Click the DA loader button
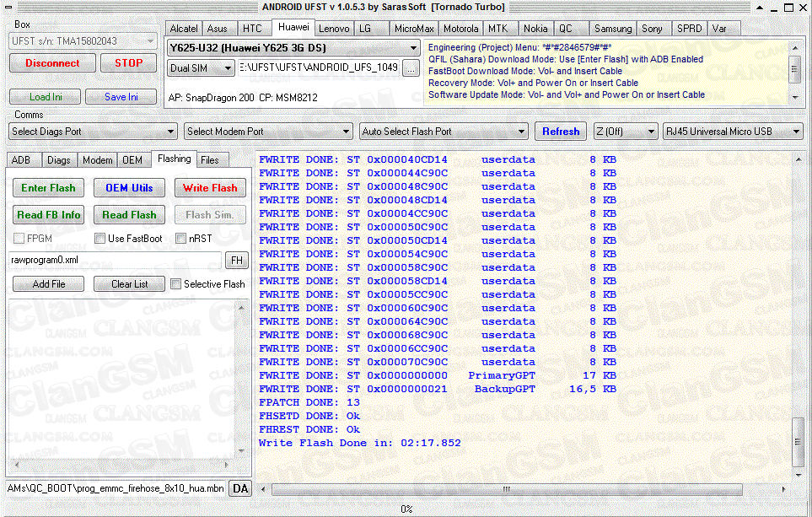The width and height of the screenshot is (812, 517). (240, 488)
